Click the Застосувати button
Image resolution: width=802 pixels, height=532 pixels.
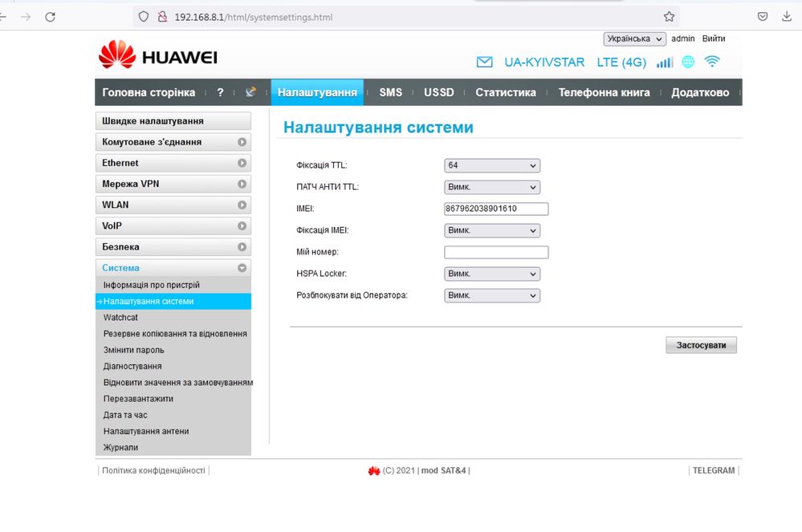(x=701, y=346)
